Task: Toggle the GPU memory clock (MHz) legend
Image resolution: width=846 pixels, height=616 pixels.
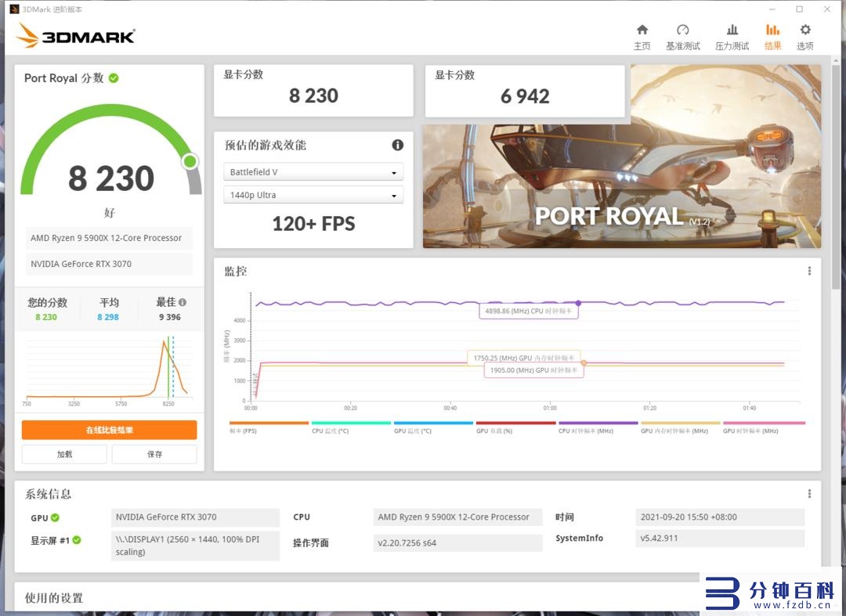Action: pyautogui.click(x=680, y=427)
